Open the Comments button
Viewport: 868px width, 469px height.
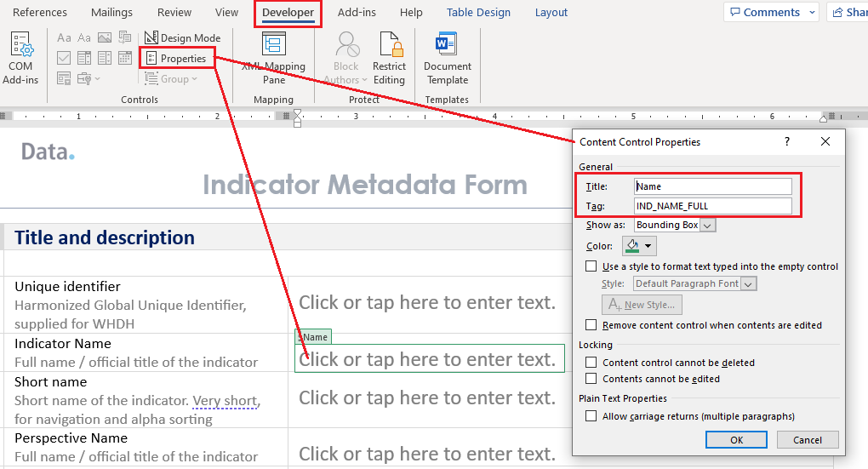(x=765, y=12)
